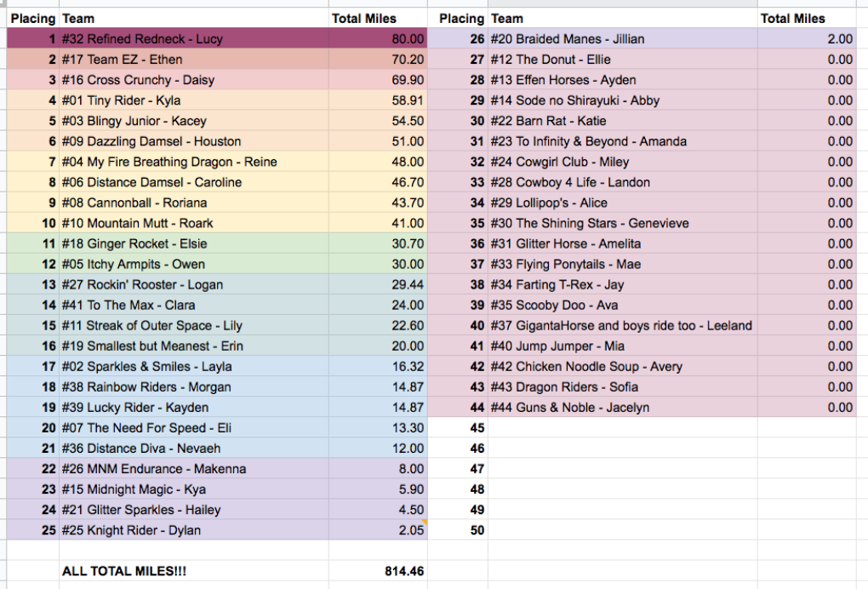The width and height of the screenshot is (868, 589).
Task: Click the placing 50 cell
Action: point(458,530)
